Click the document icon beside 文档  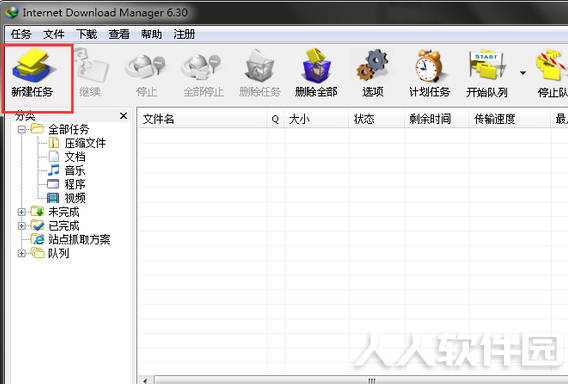tap(54, 156)
